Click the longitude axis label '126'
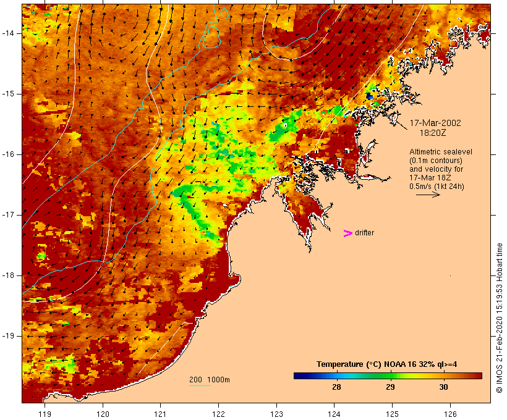The image size is (507, 420). 450,414
